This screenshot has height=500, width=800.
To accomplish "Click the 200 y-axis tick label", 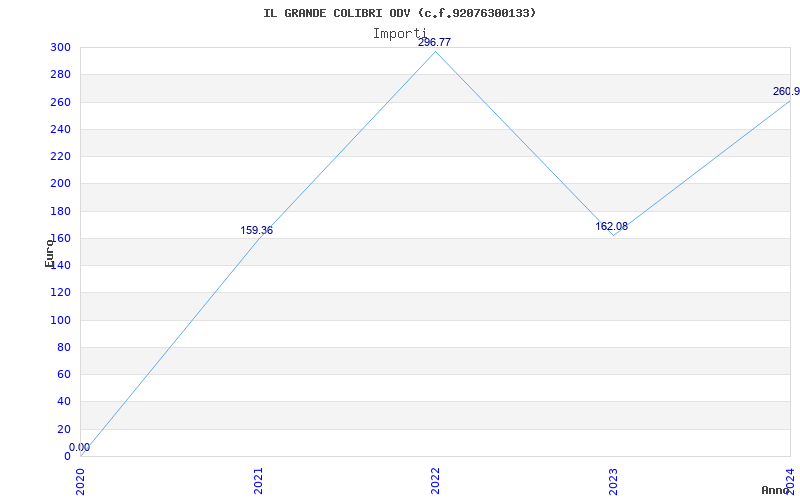I will pyautogui.click(x=61, y=184).
